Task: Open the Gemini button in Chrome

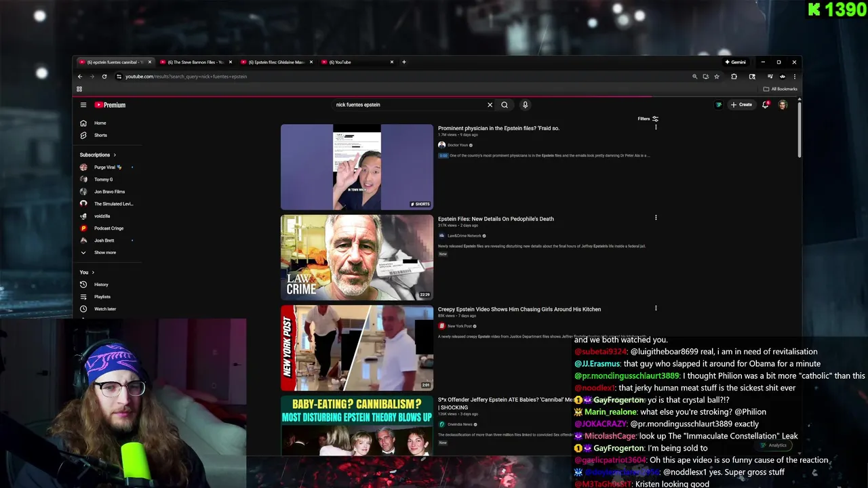Action: 735,62
